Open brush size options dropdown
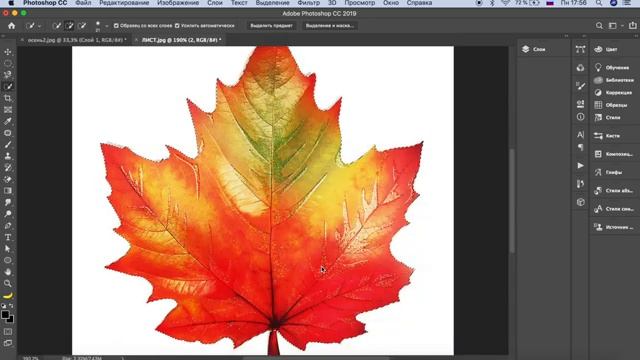 click(x=107, y=26)
